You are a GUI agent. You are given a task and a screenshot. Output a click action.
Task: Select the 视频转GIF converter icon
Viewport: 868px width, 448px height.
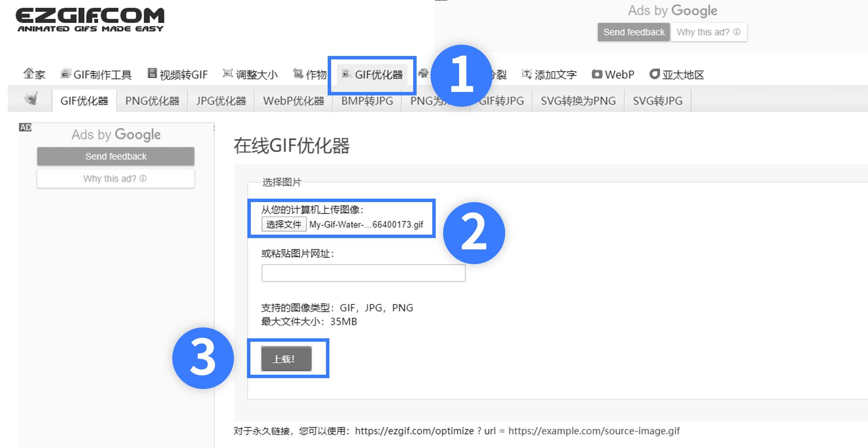click(x=152, y=73)
